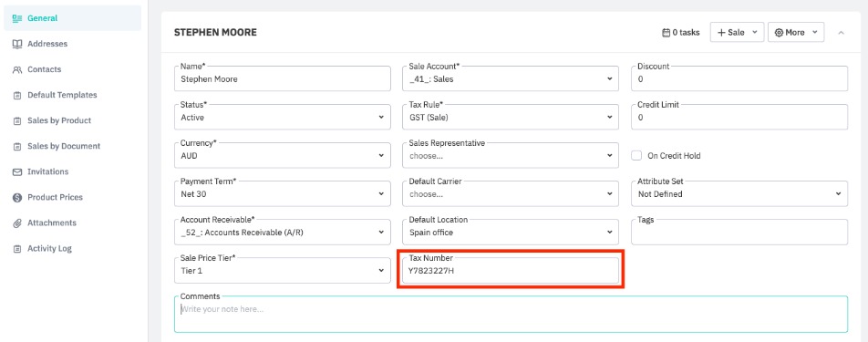Click the Attachments paperclip icon
The image size is (868, 342).
pos(17,223)
